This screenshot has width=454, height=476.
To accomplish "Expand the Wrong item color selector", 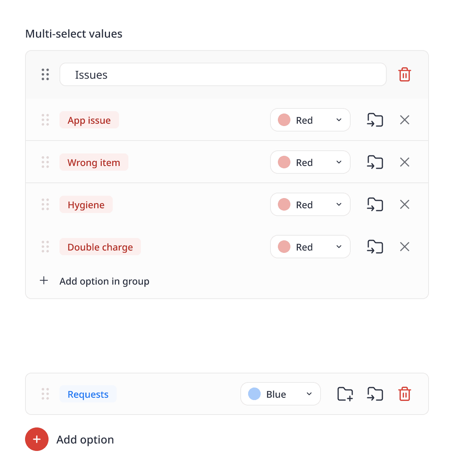I will click(310, 162).
